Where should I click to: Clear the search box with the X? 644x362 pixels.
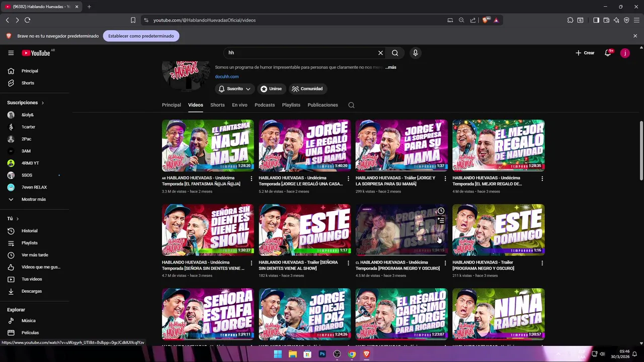pyautogui.click(x=380, y=53)
